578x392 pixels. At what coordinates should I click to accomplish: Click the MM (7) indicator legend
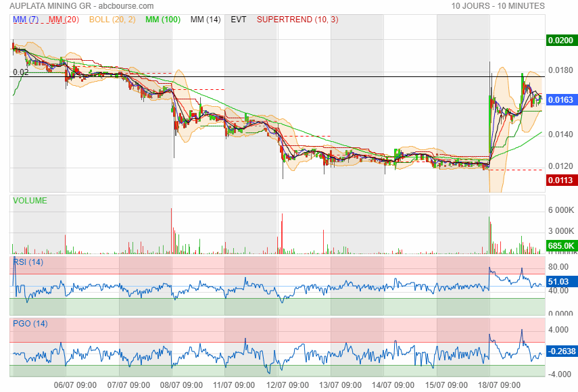coord(26,20)
